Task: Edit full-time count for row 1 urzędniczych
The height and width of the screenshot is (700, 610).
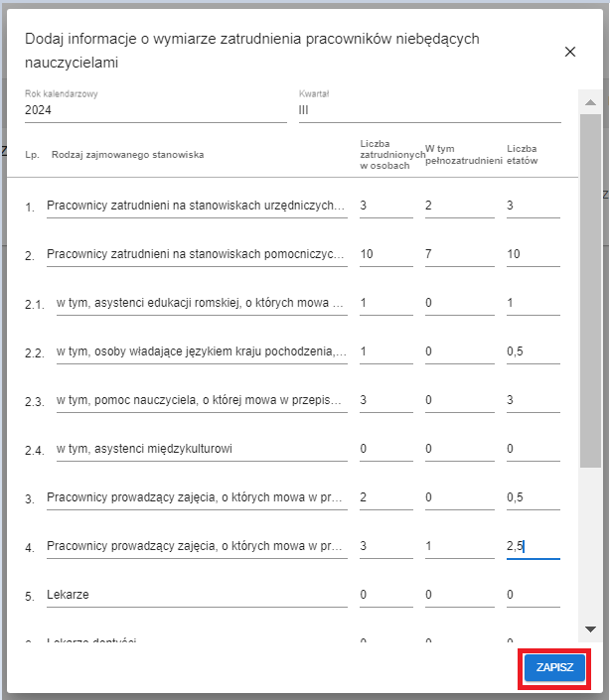Action: pyautogui.click(x=459, y=207)
